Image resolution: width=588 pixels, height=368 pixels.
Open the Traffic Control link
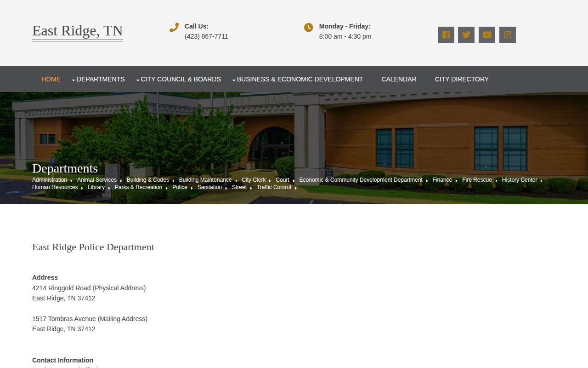tap(274, 187)
